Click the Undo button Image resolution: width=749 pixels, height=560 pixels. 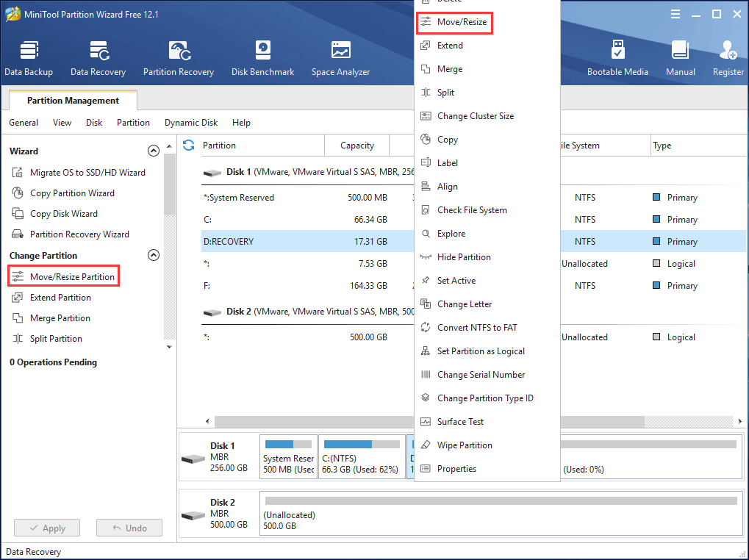point(129,528)
